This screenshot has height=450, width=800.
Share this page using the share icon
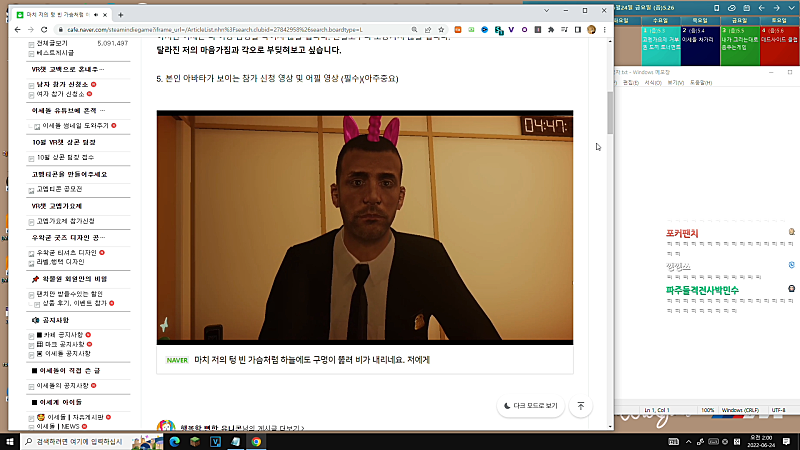[428, 30]
